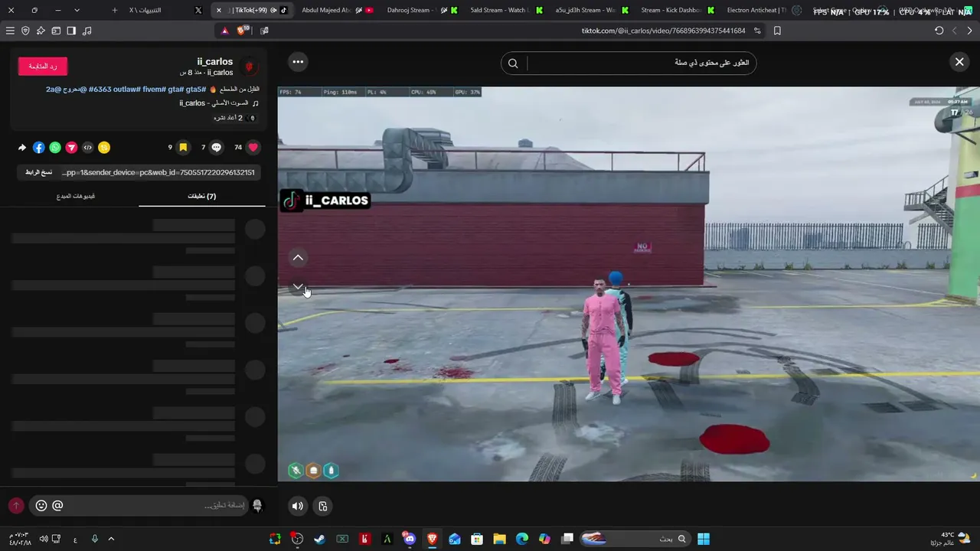This screenshot has height=551, width=980.
Task: Bookmark the video with the favorites icon
Action: (183, 147)
